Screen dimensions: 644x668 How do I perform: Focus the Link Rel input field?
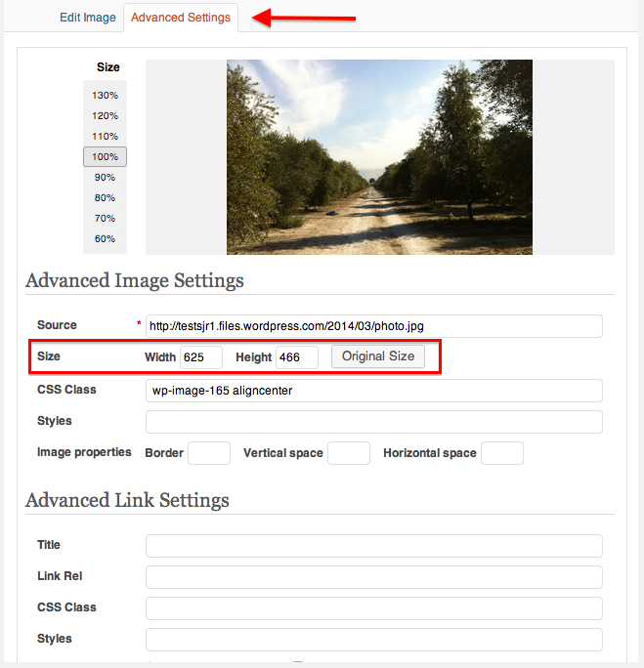pyautogui.click(x=373, y=577)
